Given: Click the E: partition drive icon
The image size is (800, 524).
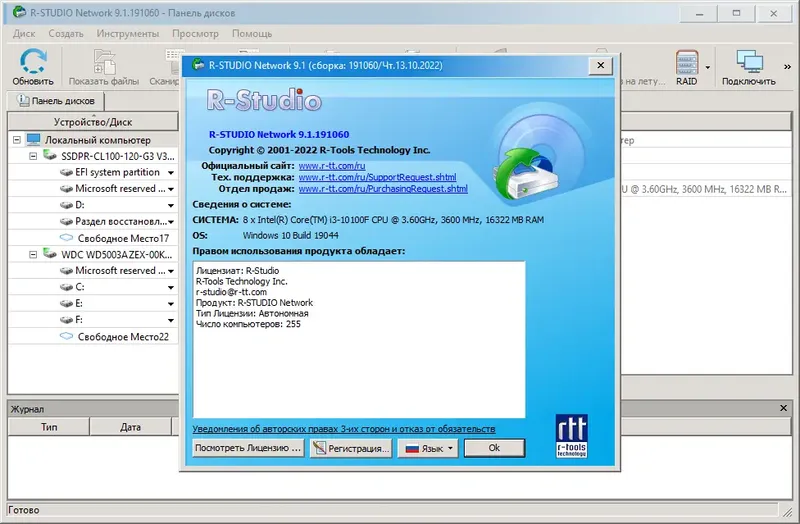Looking at the screenshot, I should (x=66, y=304).
